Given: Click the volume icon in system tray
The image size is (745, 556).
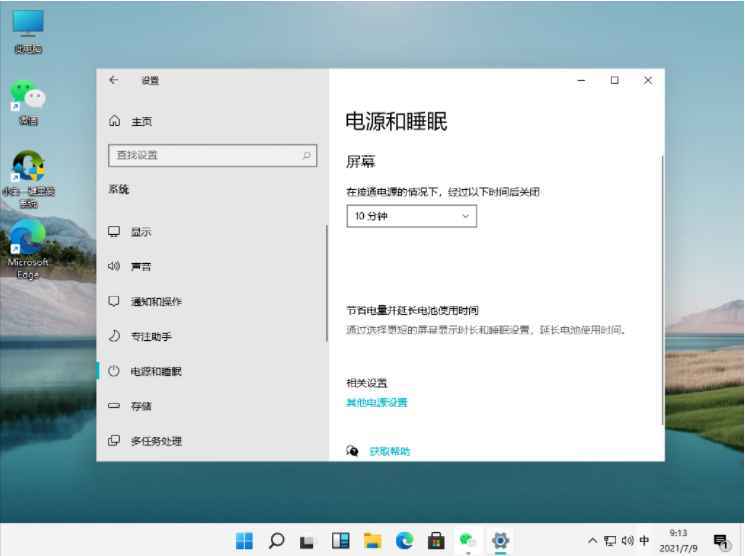Looking at the screenshot, I should 627,541.
